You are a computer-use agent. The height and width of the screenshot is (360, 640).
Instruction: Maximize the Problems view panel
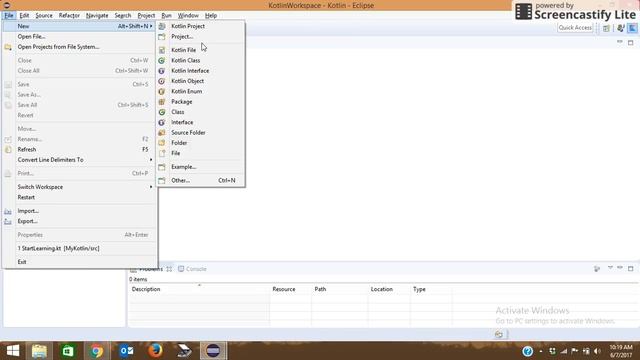click(x=631, y=268)
